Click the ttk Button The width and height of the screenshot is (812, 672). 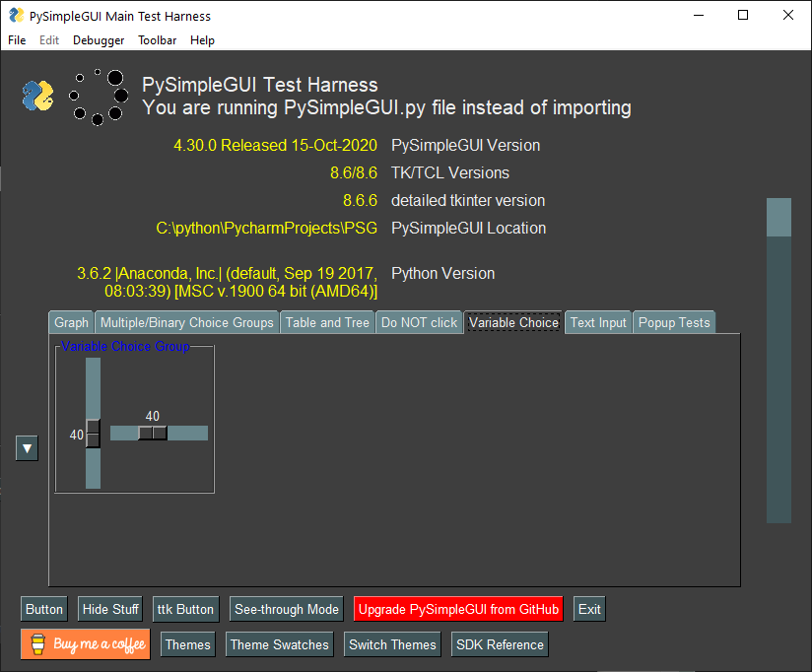[x=185, y=609]
